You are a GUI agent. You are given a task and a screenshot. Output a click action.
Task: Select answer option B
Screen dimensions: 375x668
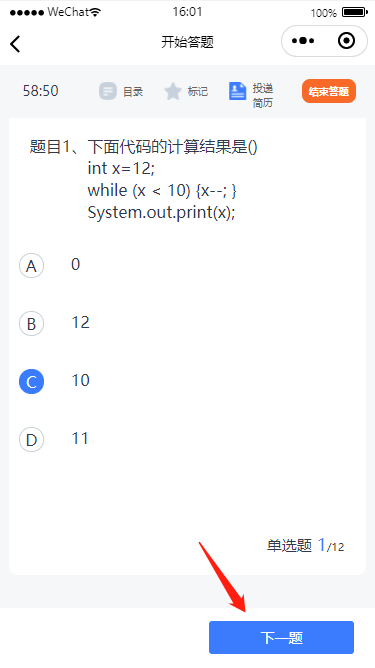[32, 323]
